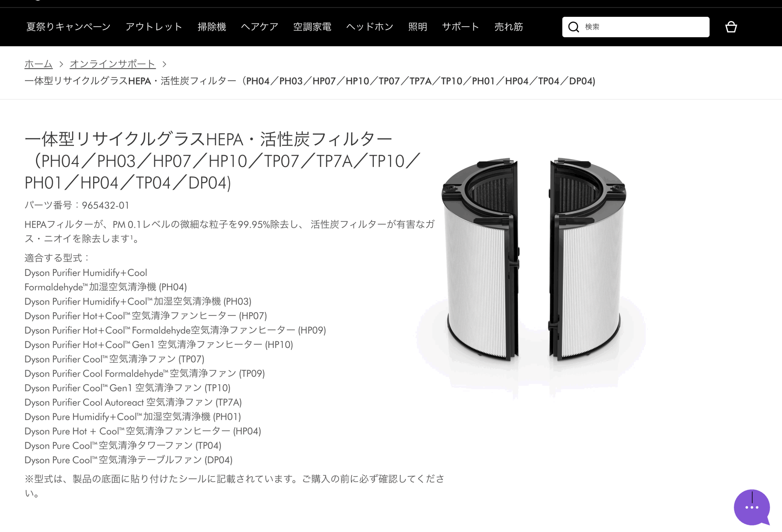Click the オンラインサポート breadcrumb link
Image resolution: width=782 pixels, height=532 pixels.
pos(113,64)
